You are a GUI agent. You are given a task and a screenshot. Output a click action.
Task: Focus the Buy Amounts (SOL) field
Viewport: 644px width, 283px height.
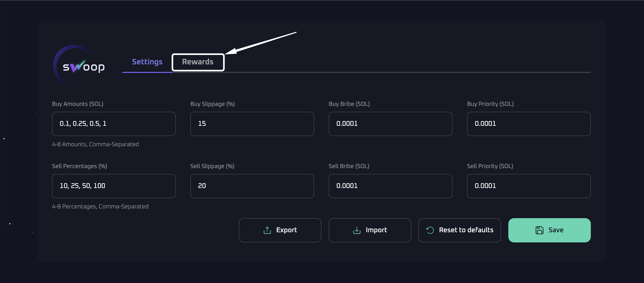(x=114, y=124)
